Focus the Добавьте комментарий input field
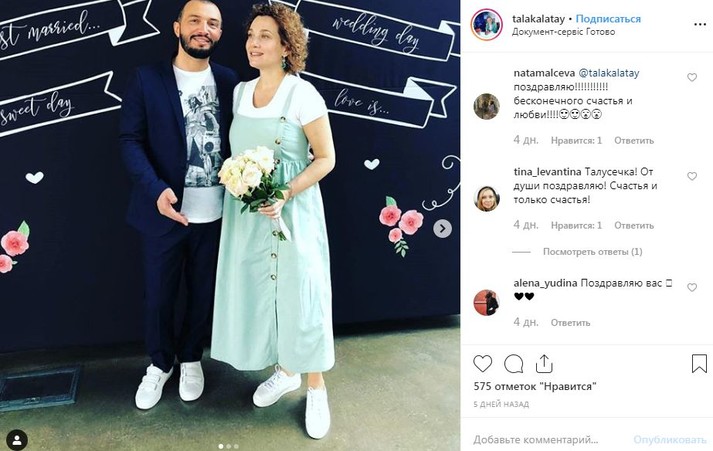 [548, 440]
